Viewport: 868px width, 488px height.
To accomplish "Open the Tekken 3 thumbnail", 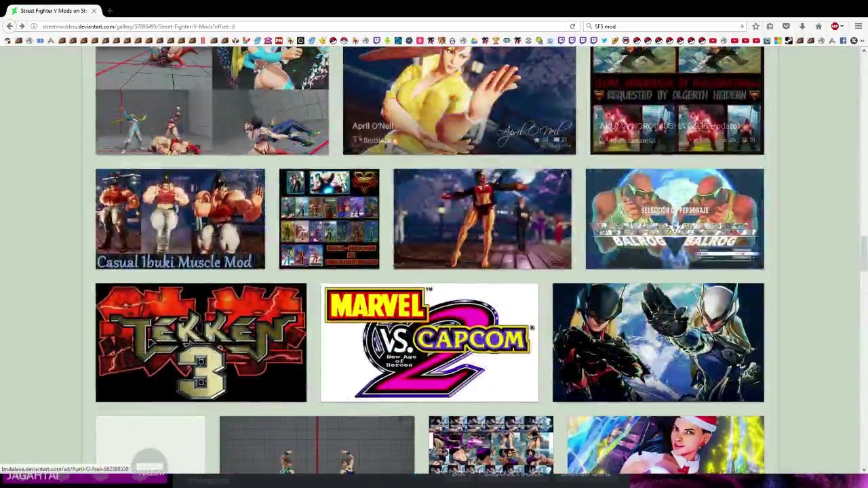I will [x=201, y=342].
